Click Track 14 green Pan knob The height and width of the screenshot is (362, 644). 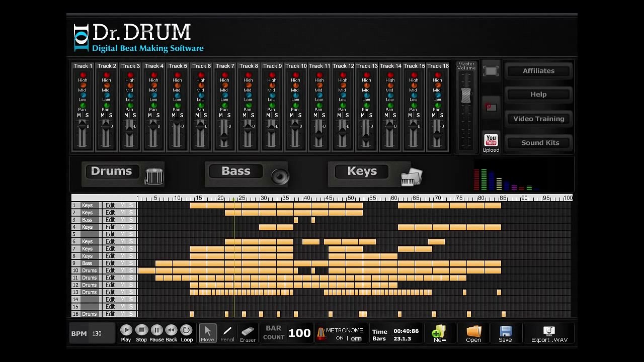[390, 105]
